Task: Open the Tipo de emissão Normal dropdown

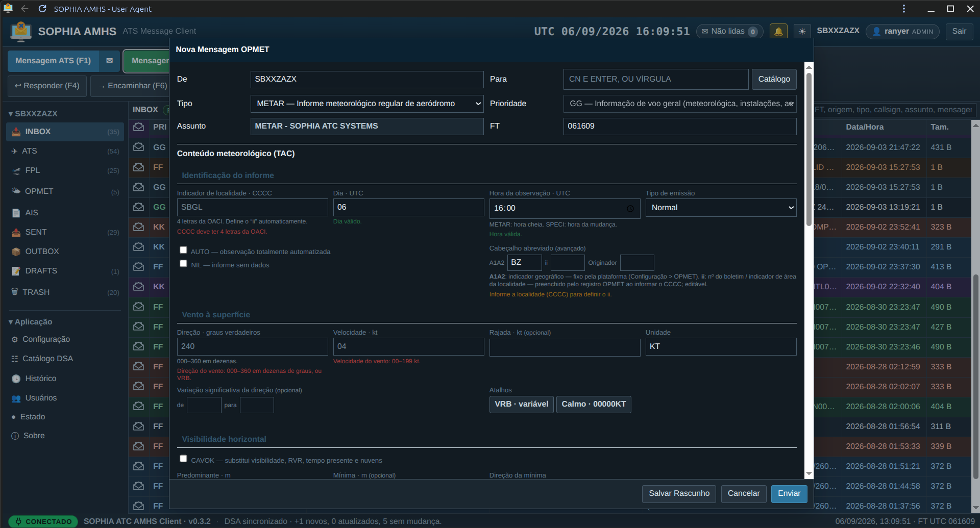Action: (721, 208)
